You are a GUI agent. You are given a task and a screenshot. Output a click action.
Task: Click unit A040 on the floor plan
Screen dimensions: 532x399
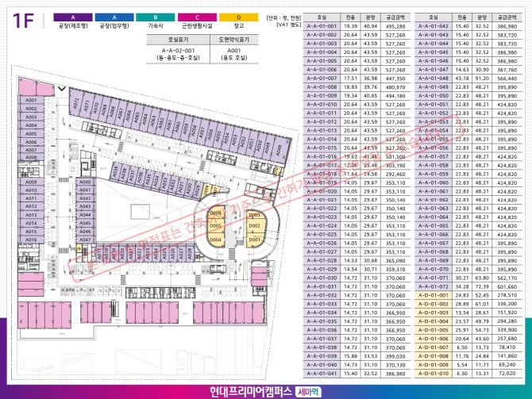87,182
